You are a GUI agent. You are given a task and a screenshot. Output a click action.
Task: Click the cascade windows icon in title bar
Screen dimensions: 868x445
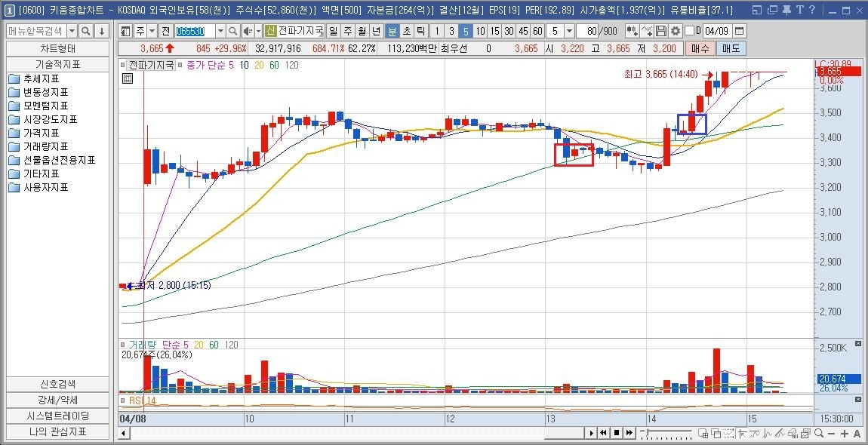(x=773, y=10)
